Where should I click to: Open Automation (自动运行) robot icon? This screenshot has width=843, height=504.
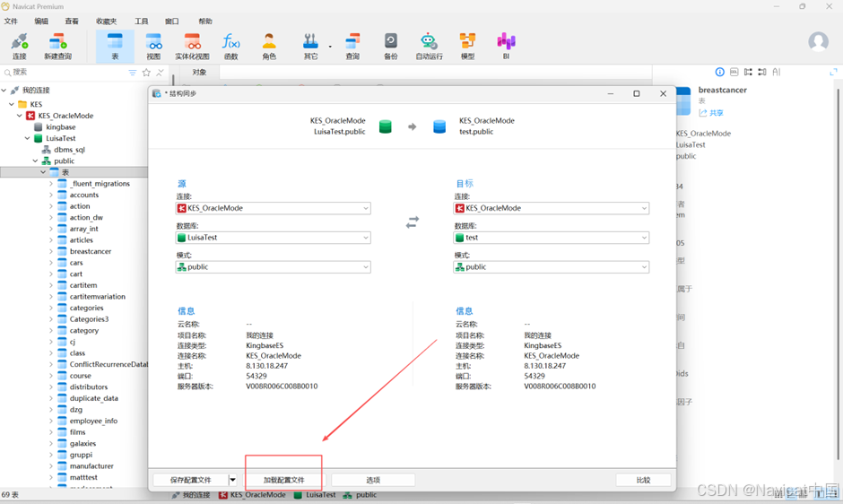(x=429, y=47)
